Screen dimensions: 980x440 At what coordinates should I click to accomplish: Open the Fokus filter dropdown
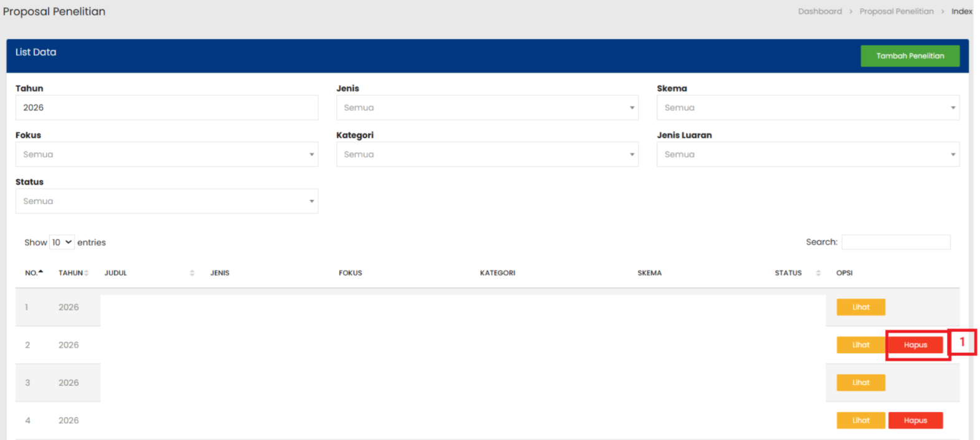tap(166, 155)
